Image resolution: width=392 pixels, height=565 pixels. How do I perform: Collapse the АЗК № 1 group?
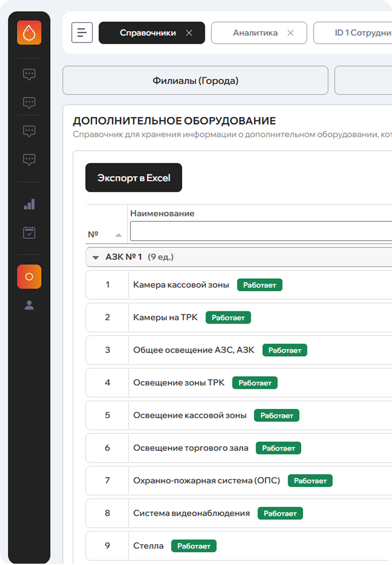pyautogui.click(x=95, y=257)
